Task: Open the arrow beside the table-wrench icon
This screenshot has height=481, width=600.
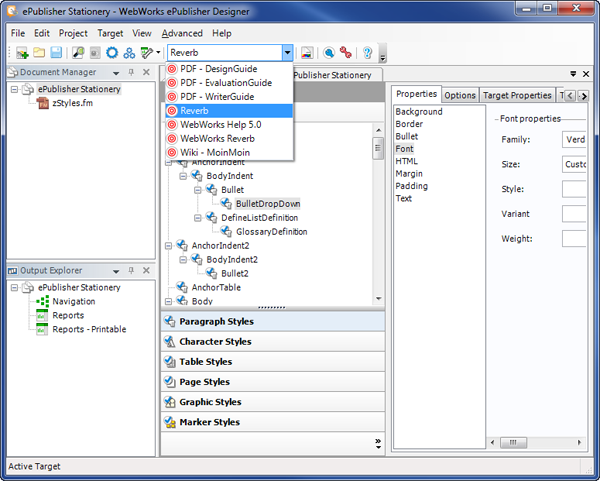Action: pos(158,53)
